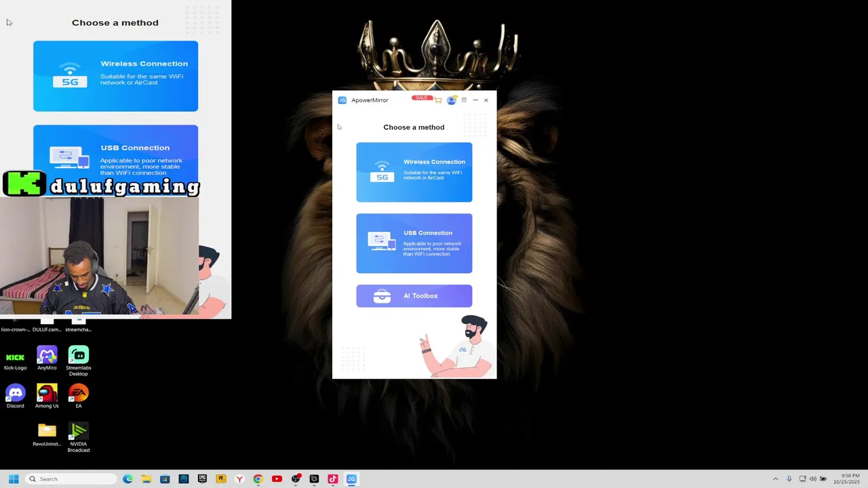Open Google Chrome from taskbar
This screenshot has width=868, height=488.
click(258, 479)
